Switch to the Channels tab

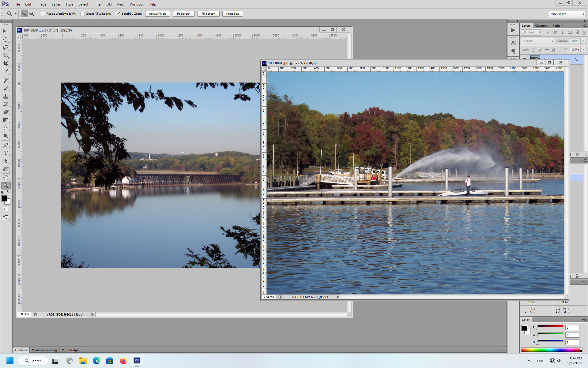(x=541, y=25)
